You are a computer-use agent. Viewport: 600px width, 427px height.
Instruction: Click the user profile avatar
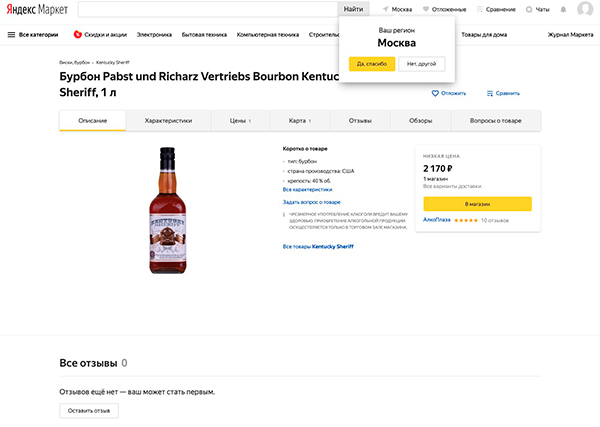point(585,10)
